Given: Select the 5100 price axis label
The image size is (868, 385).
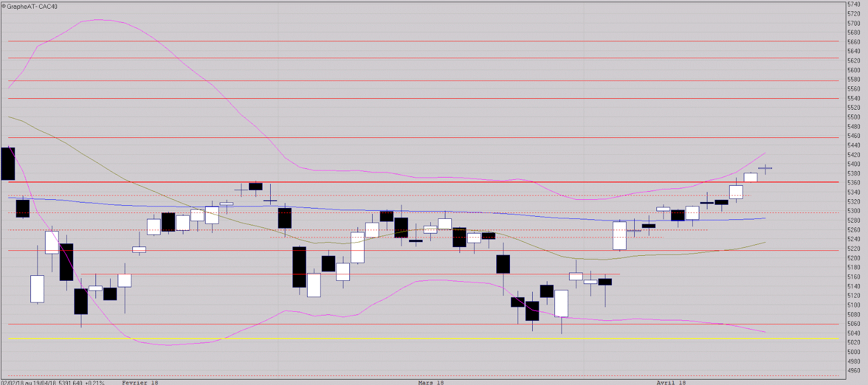Looking at the screenshot, I should [853, 305].
